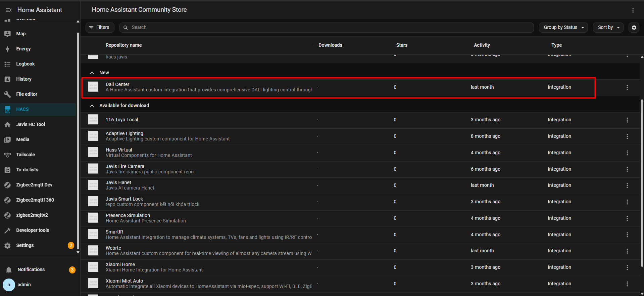Screen dimensions: 644x296
Task: Open the Energy panel in sidebar
Action: (x=23, y=49)
